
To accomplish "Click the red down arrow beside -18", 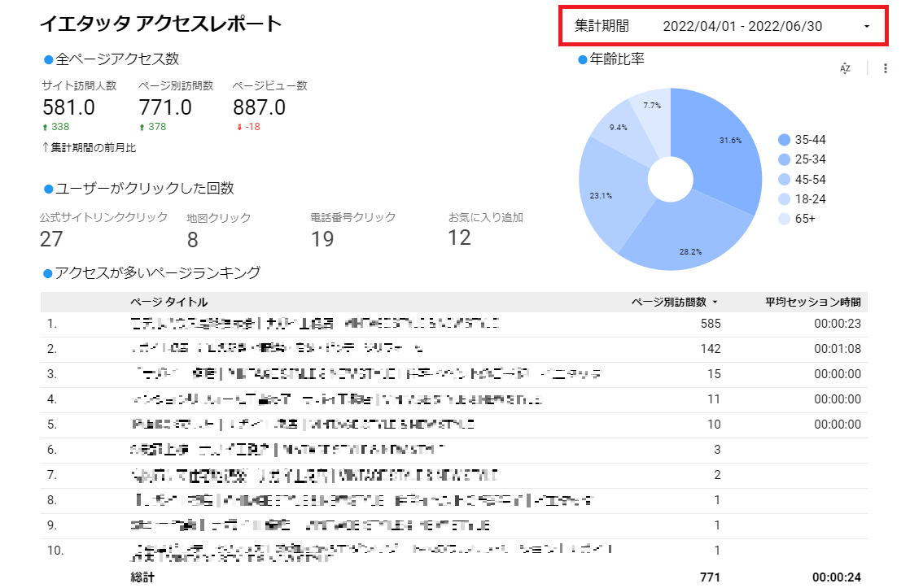I will coord(238,127).
